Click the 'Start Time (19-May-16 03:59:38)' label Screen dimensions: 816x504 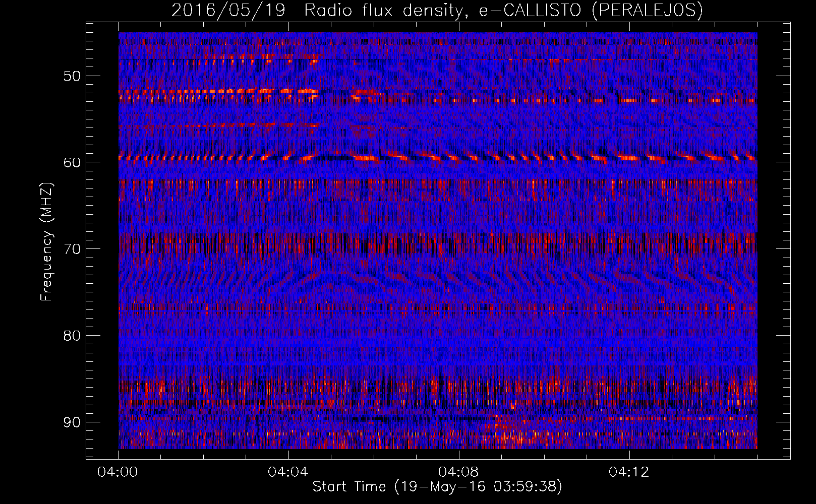[437, 487]
